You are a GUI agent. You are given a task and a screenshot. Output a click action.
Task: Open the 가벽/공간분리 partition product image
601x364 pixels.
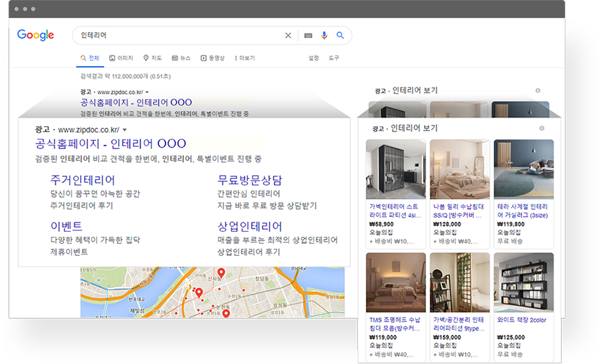(x=459, y=283)
